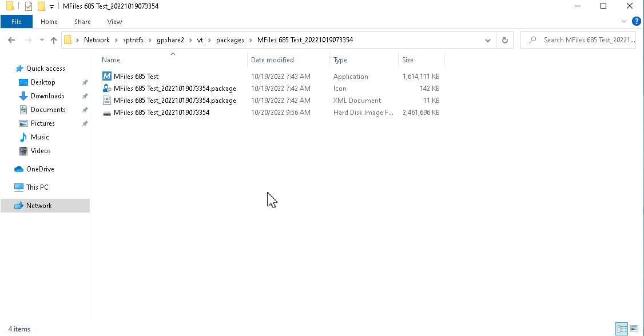Image resolution: width=644 pixels, height=336 pixels.
Task: Click the Properties quick access toolbar icon
Action: [29, 6]
